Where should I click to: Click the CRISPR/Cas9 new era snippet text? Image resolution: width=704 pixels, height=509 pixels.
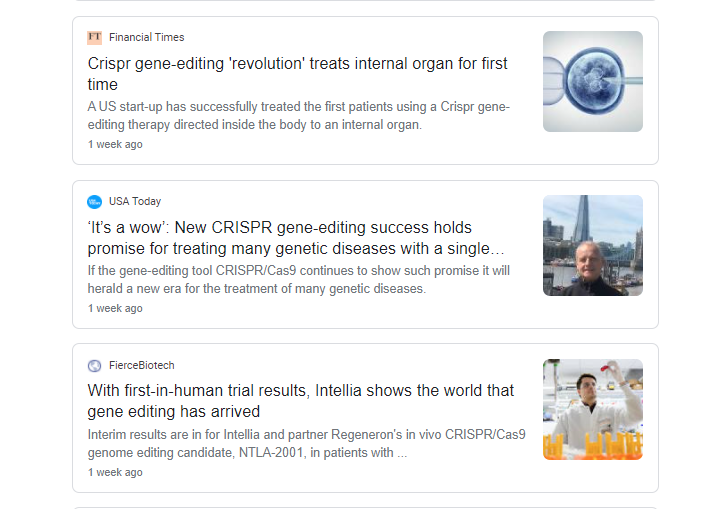299,280
